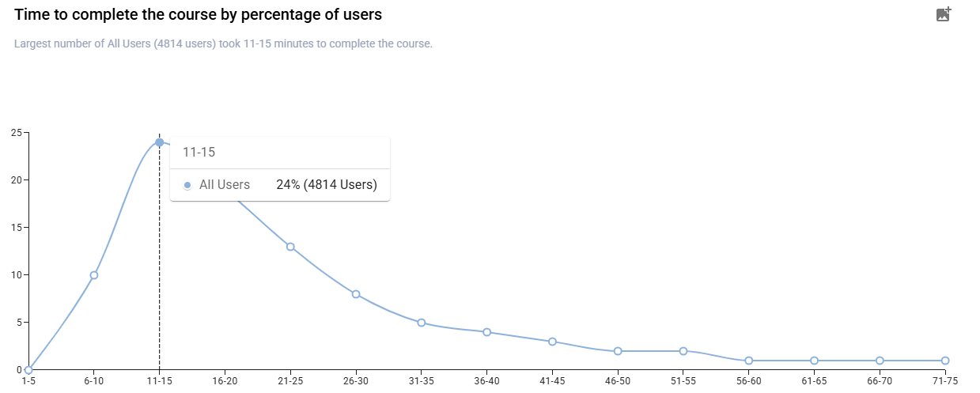The image size is (980, 393).
Task: Click the 66-70 minutes data point
Action: 880,361
